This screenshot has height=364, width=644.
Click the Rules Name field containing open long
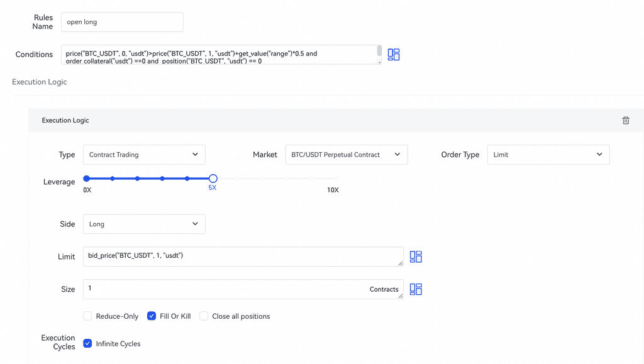tap(122, 22)
